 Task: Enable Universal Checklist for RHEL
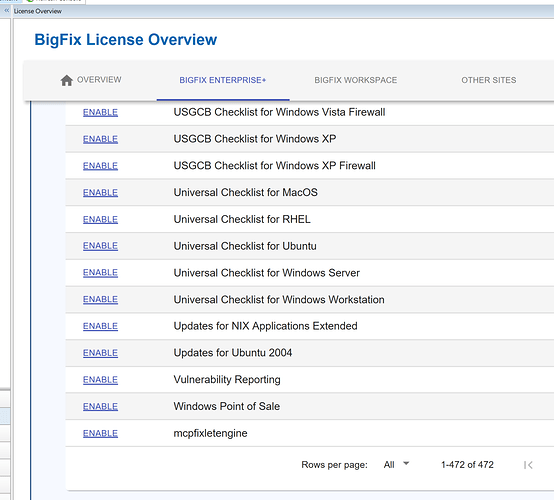(x=100, y=219)
